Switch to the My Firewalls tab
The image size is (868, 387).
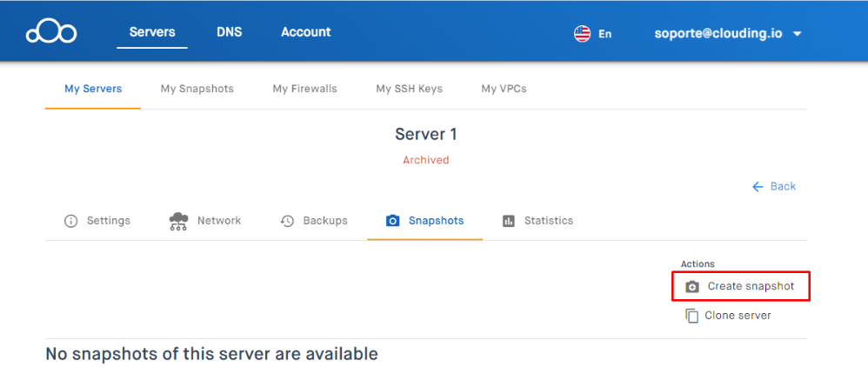(x=304, y=89)
